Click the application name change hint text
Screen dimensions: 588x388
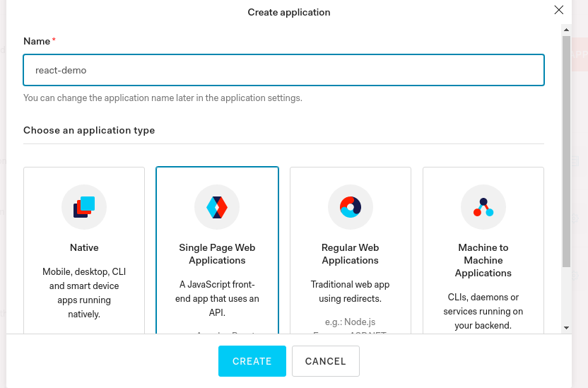[x=163, y=98]
